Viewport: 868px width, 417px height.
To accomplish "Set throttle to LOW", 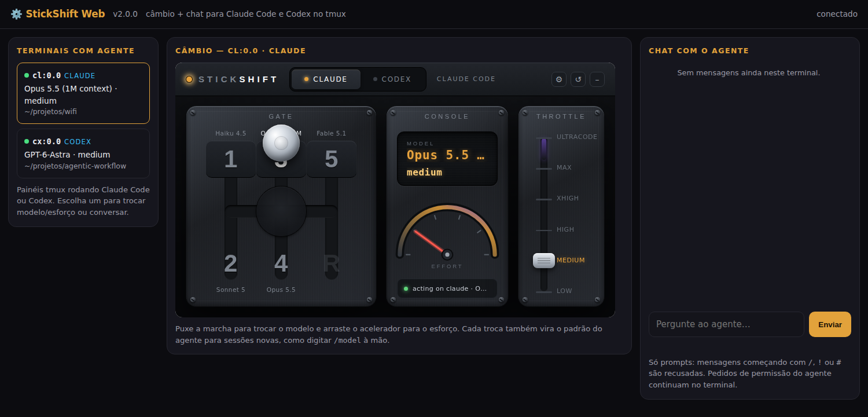I will pyautogui.click(x=564, y=291).
